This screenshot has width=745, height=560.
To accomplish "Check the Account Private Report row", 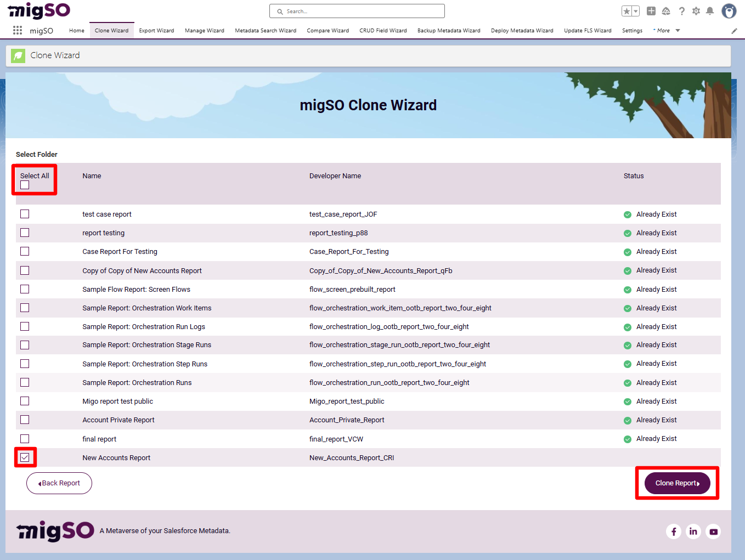I will click(24, 420).
